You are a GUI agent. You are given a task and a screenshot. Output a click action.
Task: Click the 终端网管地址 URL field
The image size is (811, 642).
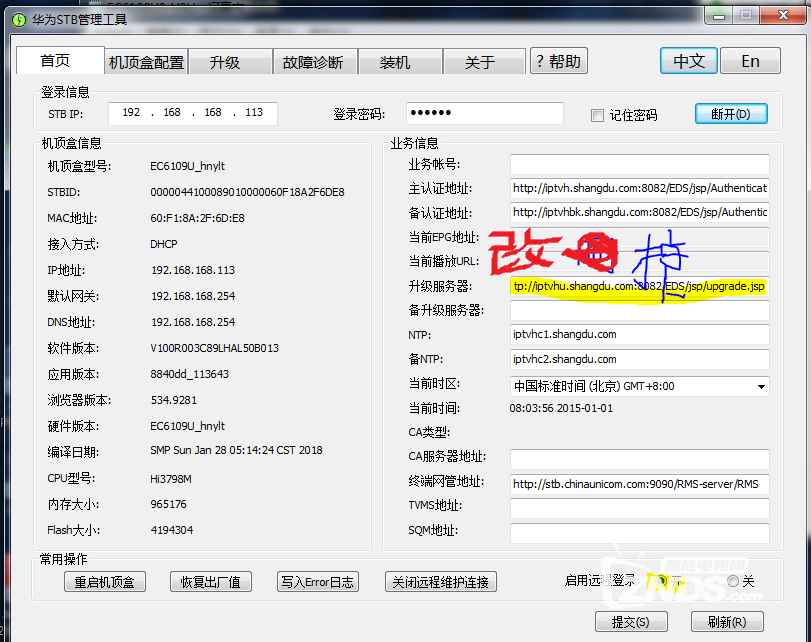tap(639, 484)
